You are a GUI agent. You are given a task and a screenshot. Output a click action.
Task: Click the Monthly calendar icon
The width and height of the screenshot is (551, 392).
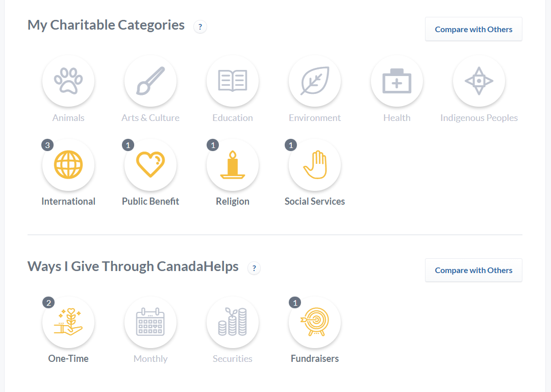pos(151,322)
